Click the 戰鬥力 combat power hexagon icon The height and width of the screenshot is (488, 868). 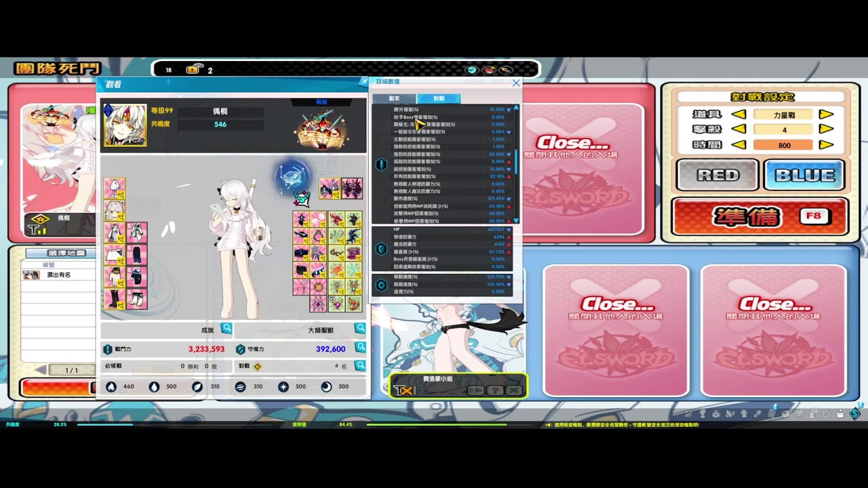108,349
